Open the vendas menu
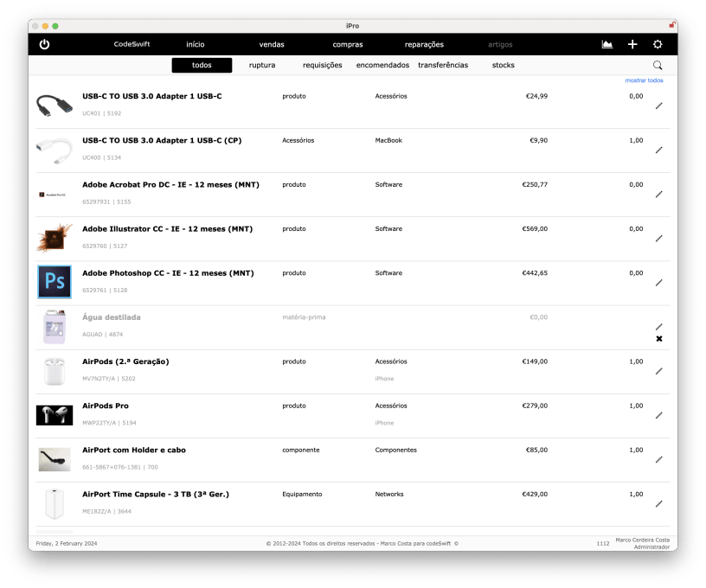Viewport: 706px width, 588px height. coord(273,44)
